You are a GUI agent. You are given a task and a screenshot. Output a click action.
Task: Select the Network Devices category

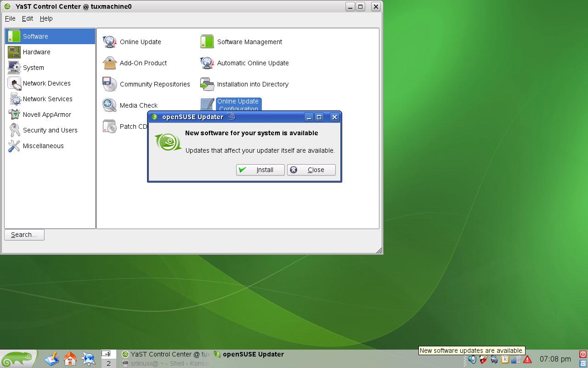pos(50,83)
